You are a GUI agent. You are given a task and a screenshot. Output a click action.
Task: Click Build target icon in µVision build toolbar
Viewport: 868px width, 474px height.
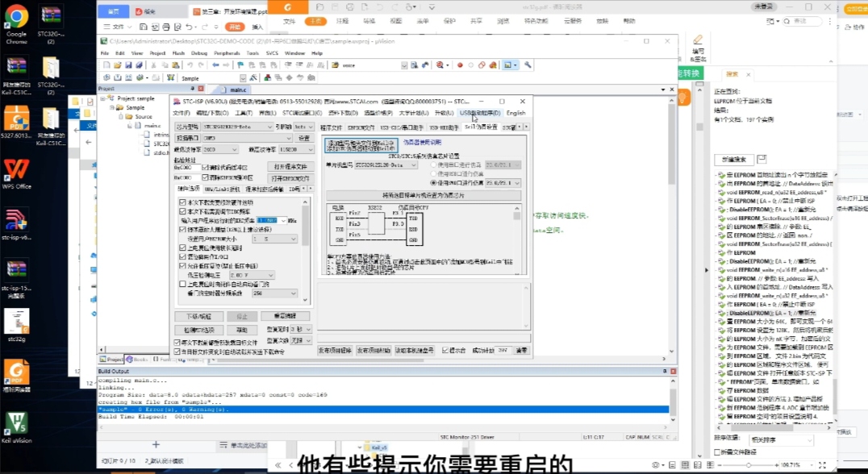[117, 78]
